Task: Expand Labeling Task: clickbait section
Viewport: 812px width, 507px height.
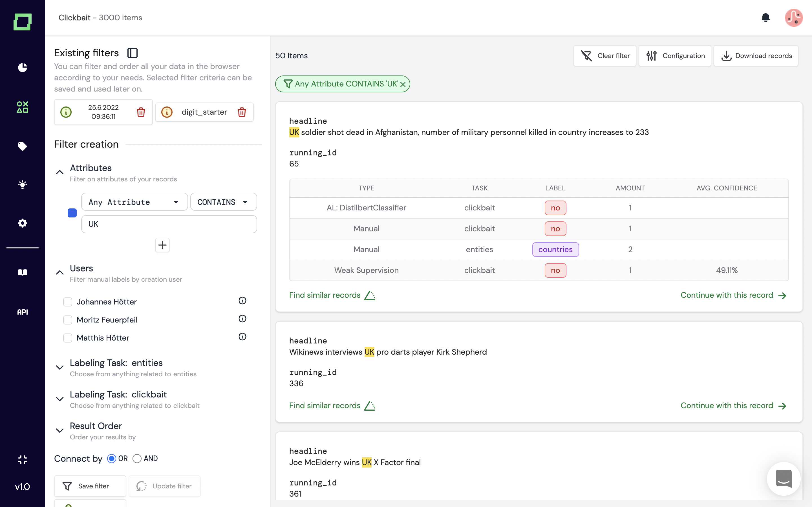Action: [x=60, y=399]
